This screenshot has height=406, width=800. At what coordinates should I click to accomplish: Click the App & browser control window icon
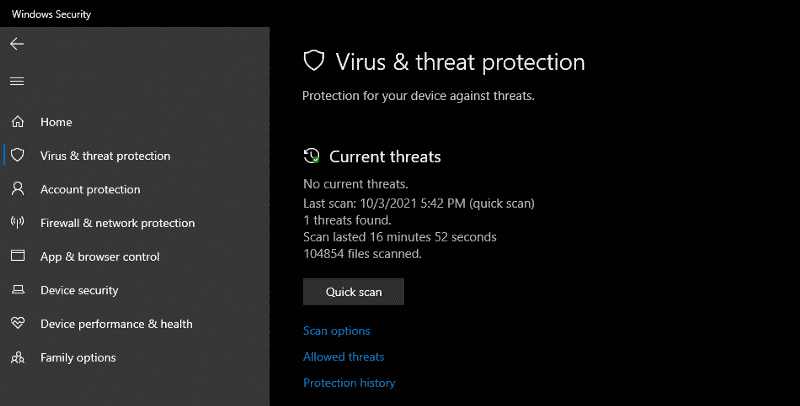point(18,256)
